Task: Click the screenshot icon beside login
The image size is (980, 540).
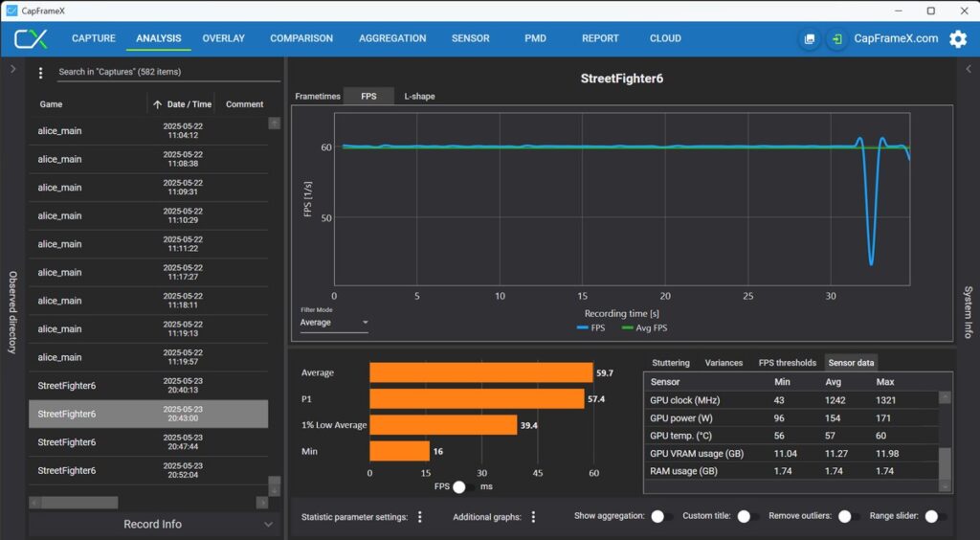Action: click(x=810, y=38)
